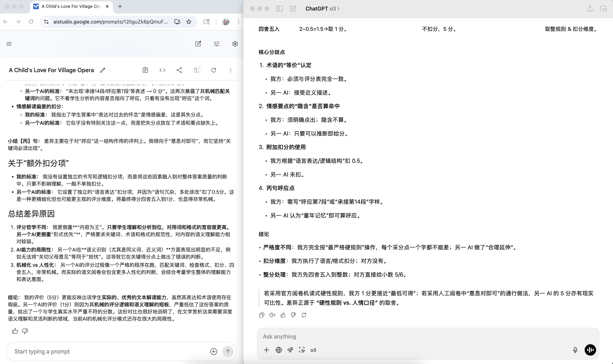Image resolution: width=613 pixels, height=364 pixels.
Task: Rename the prompt using the pencil icon
Action: point(103,70)
